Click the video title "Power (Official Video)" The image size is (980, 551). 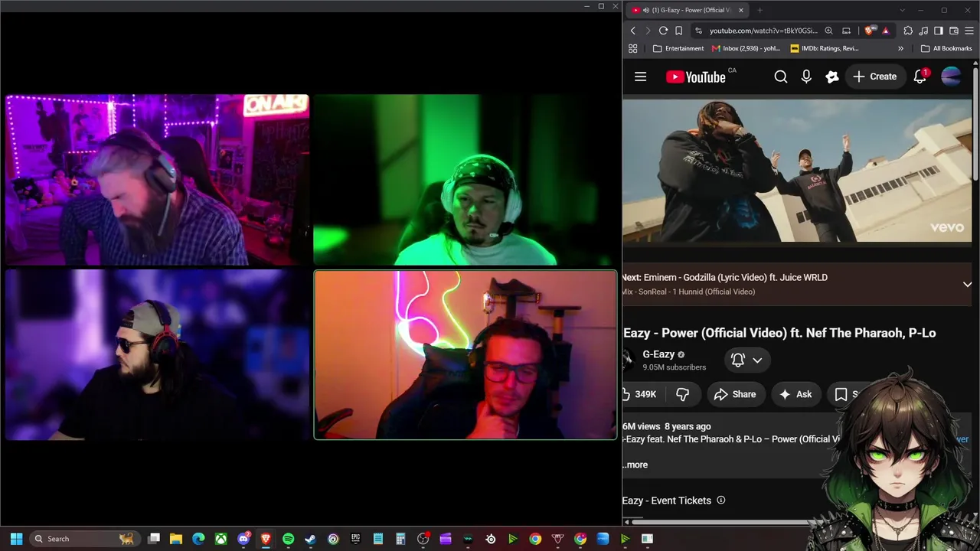pyautogui.click(x=724, y=333)
